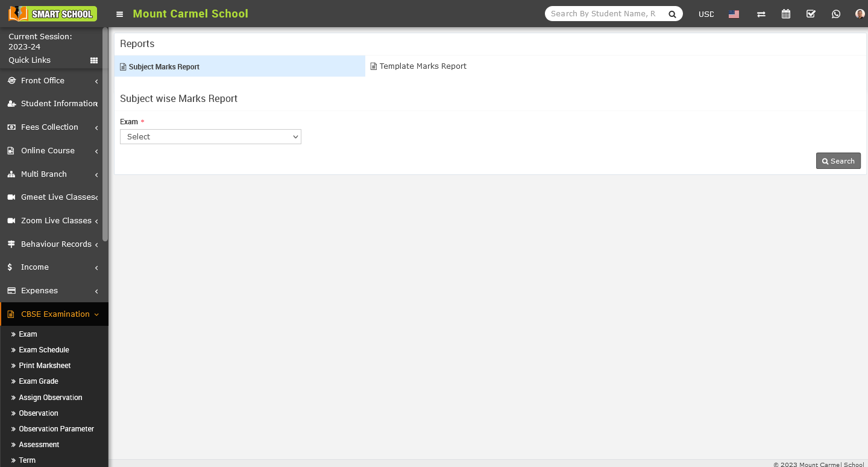Expand the Fees Collection menu

[x=53, y=127]
